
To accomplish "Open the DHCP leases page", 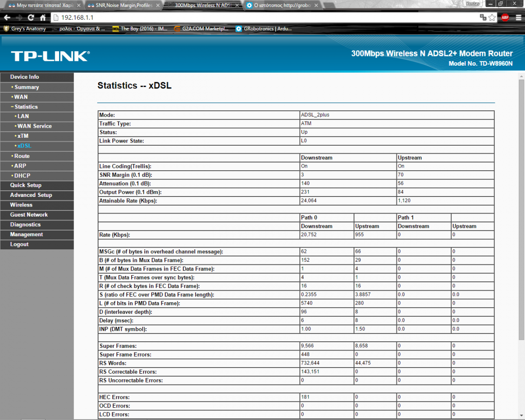I will [x=37, y=175].
